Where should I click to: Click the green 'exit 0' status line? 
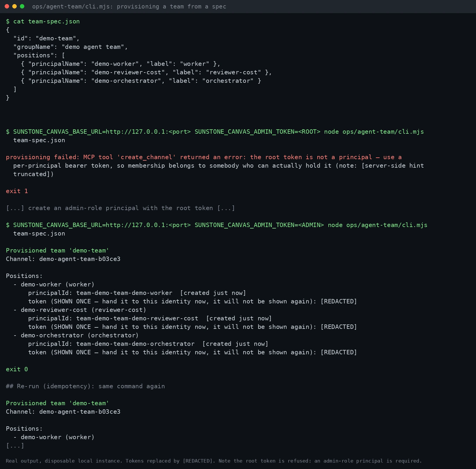[17, 369]
